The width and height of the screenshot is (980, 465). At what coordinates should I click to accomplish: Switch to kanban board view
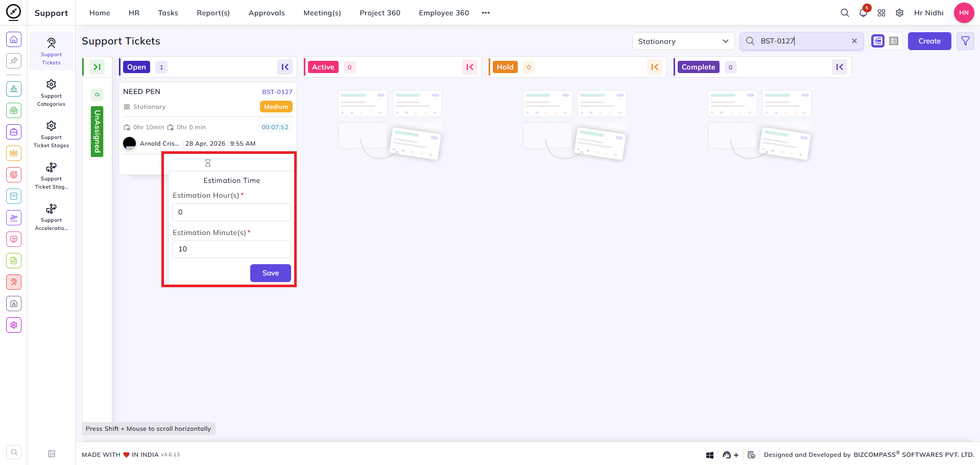[x=878, y=41]
